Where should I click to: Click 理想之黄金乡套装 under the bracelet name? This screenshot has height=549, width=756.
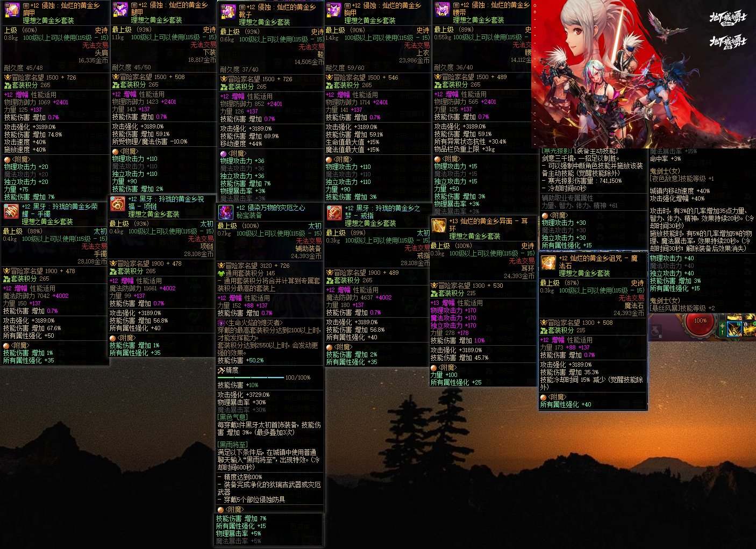tap(47, 222)
